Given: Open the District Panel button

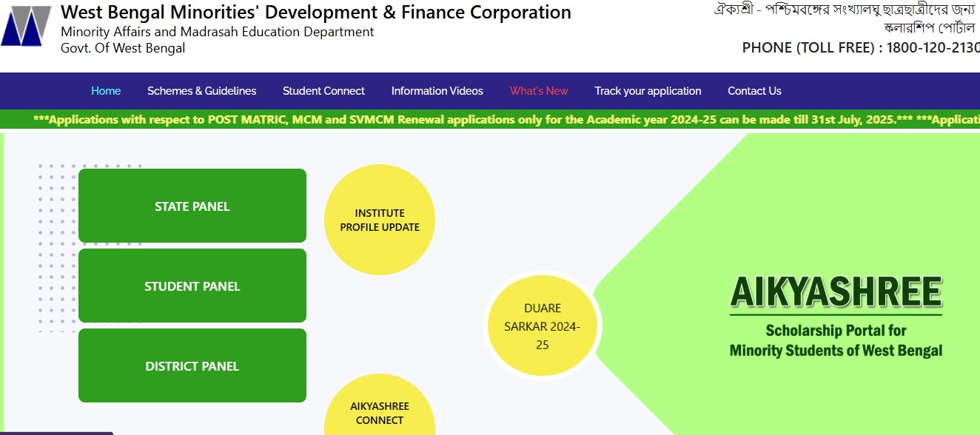Looking at the screenshot, I should point(192,365).
